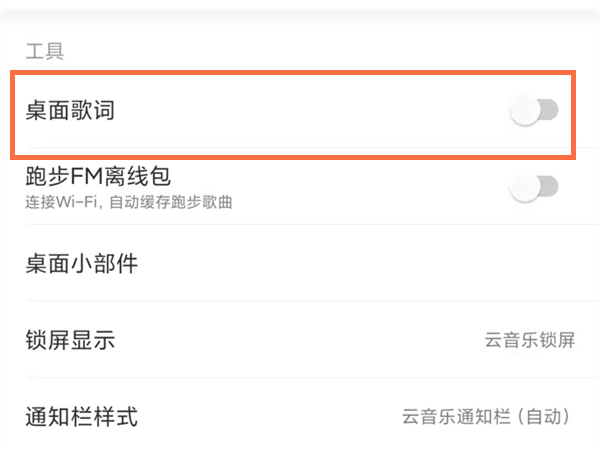
Task: Select the 锁屏显示 label text
Action: pyautogui.click(x=70, y=340)
